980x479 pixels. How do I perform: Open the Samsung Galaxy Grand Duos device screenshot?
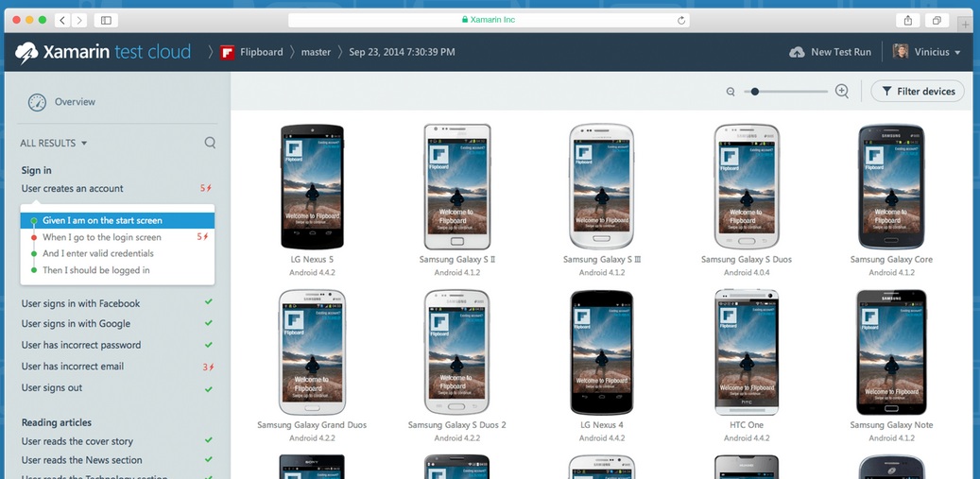click(312, 352)
